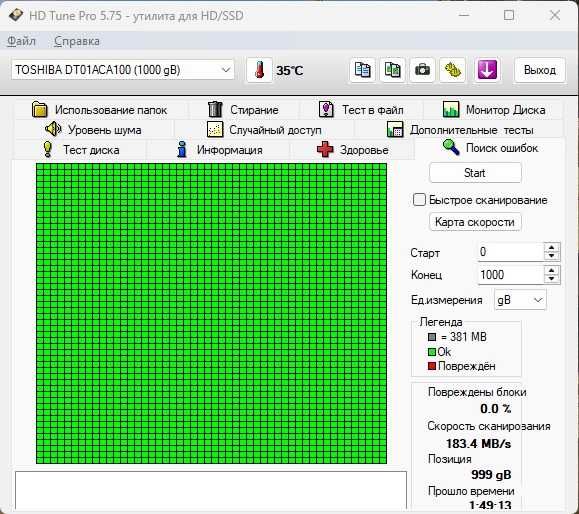Switch to the Информация tab
Image resolution: width=579 pixels, height=514 pixels.
[x=218, y=150]
